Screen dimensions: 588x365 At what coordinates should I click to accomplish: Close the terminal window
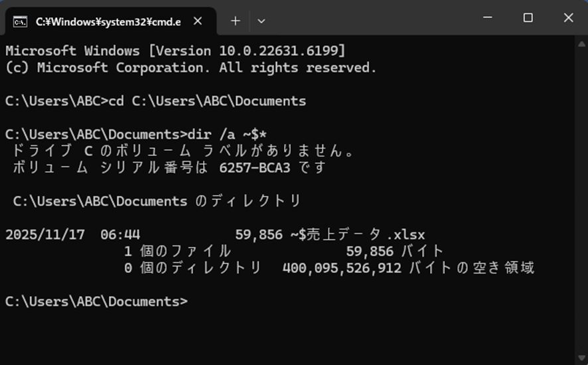pyautogui.click(x=568, y=18)
